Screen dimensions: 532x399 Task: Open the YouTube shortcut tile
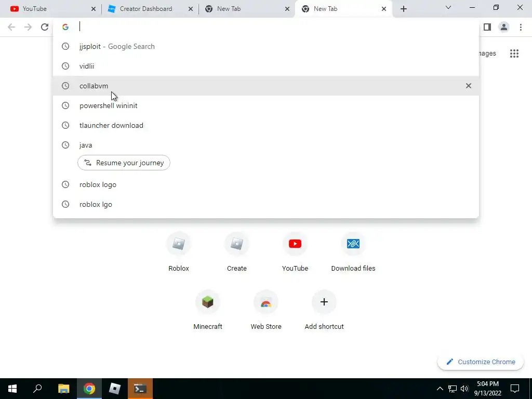pyautogui.click(x=295, y=252)
